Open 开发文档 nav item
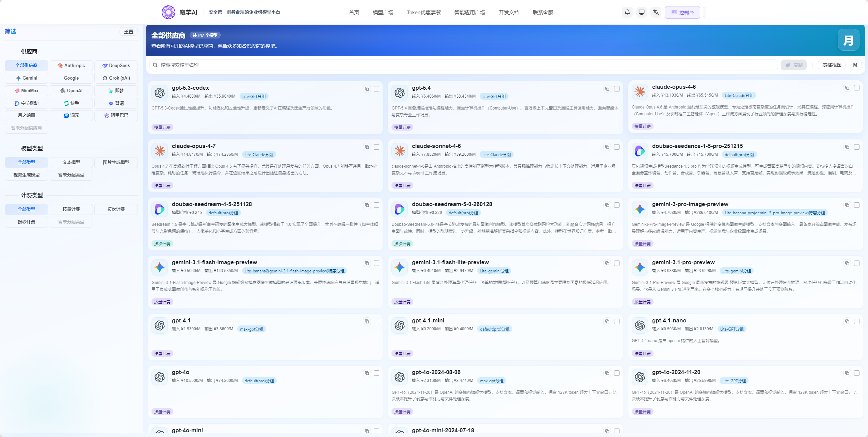The height and width of the screenshot is (437, 868). (509, 12)
